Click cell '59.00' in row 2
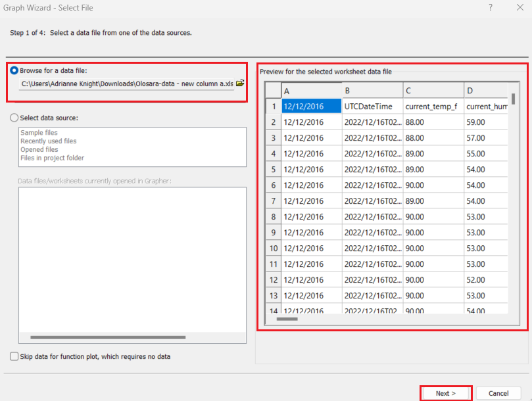The width and height of the screenshot is (532, 401). [486, 122]
